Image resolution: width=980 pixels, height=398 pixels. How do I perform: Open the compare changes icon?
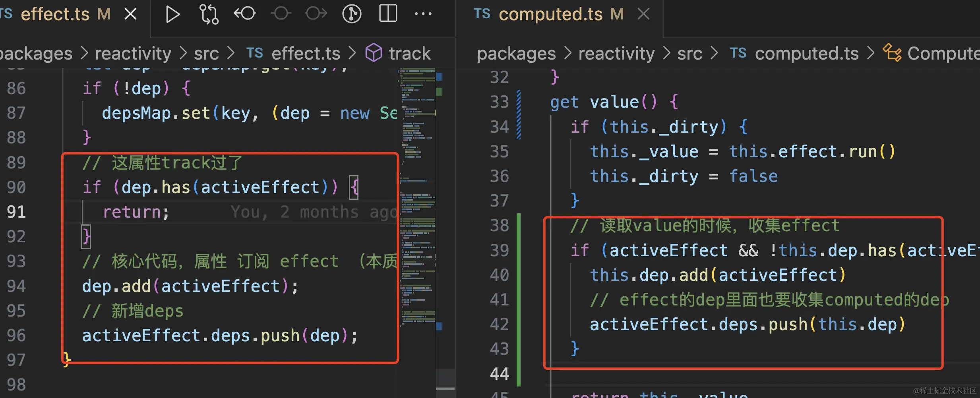[208, 14]
